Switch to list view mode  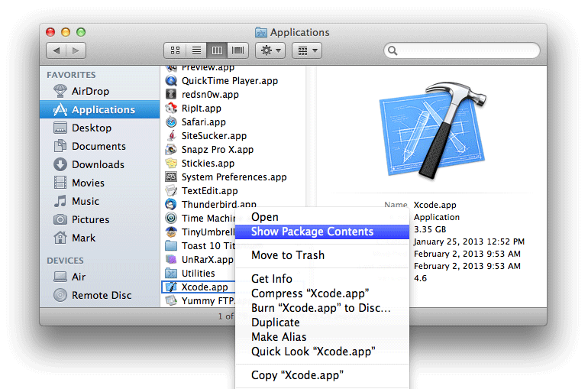click(x=196, y=50)
